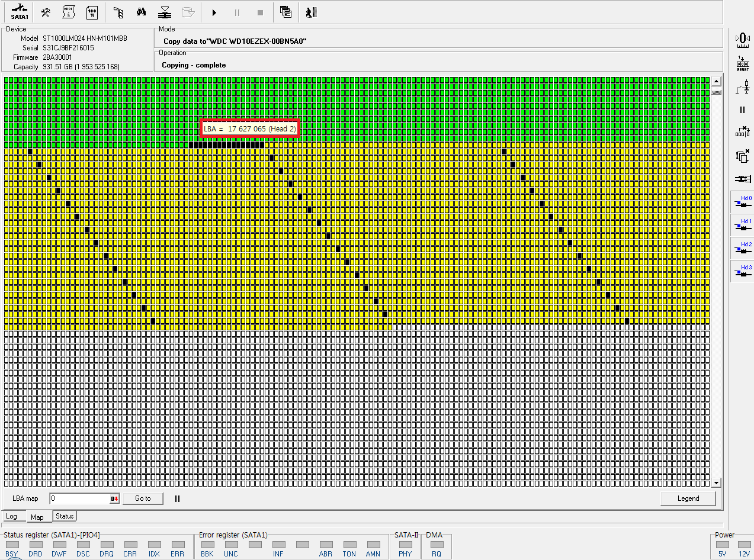Screen dimensions: 754x560
Task: Click the serial number S31CJ9BF216015
Action: [68, 47]
